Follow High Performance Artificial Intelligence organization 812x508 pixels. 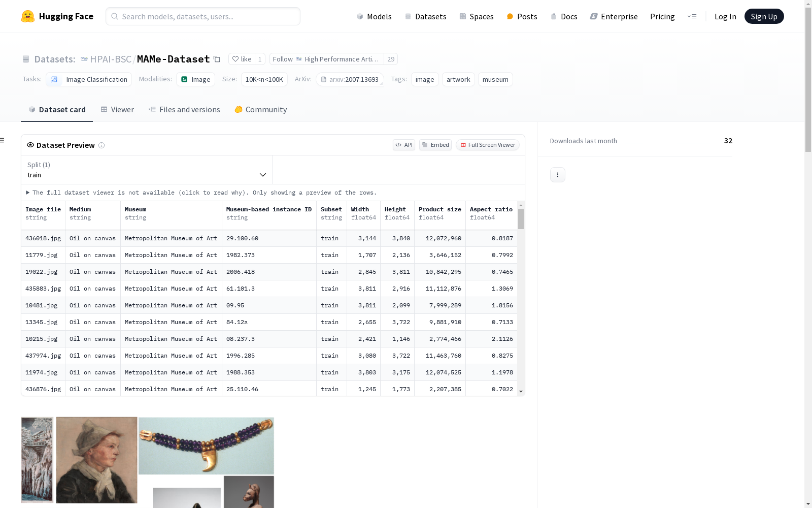326,59
